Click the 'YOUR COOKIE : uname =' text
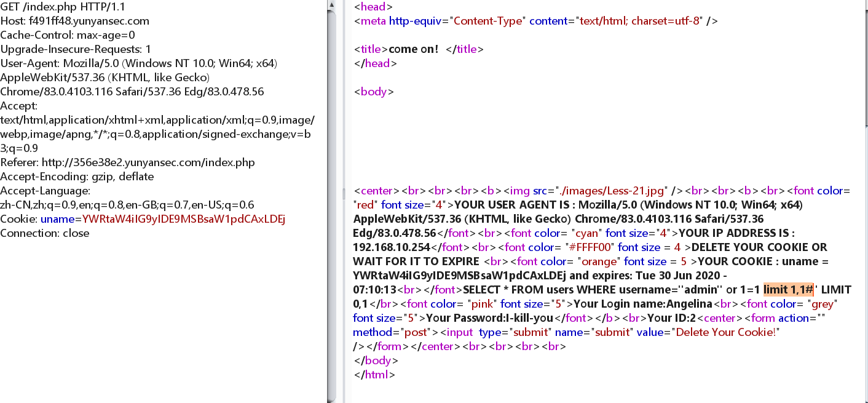The width and height of the screenshot is (868, 403). tap(763, 261)
